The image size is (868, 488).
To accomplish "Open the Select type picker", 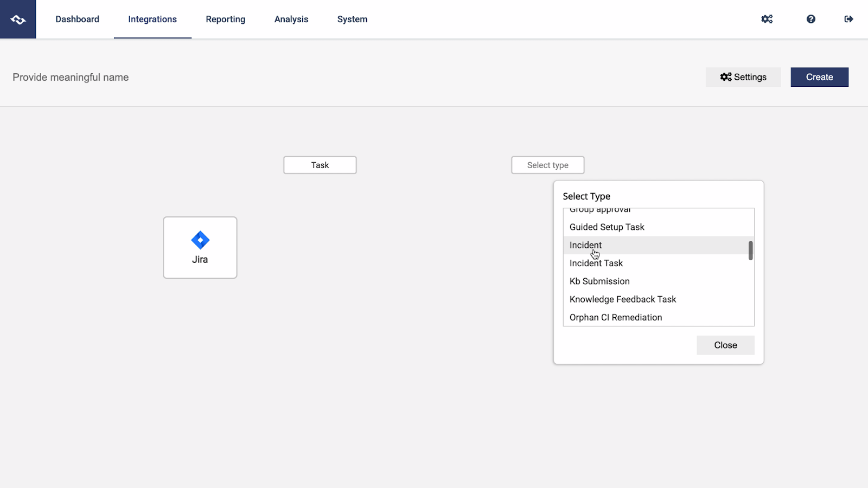I will pyautogui.click(x=547, y=165).
